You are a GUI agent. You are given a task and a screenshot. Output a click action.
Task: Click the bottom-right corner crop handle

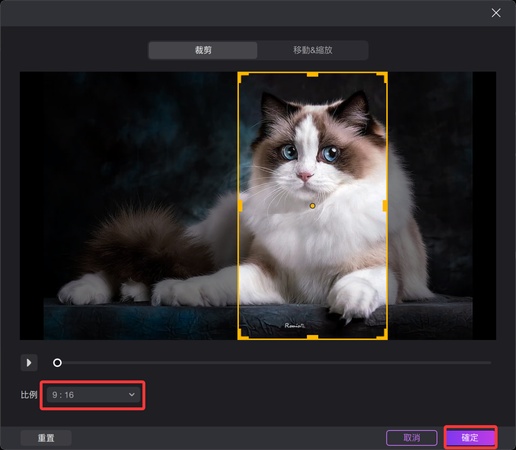[382, 335]
